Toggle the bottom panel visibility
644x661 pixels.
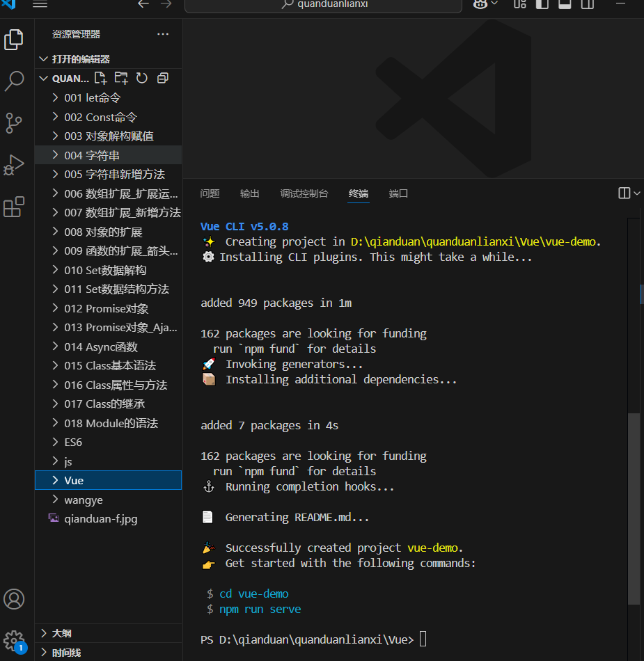565,4
